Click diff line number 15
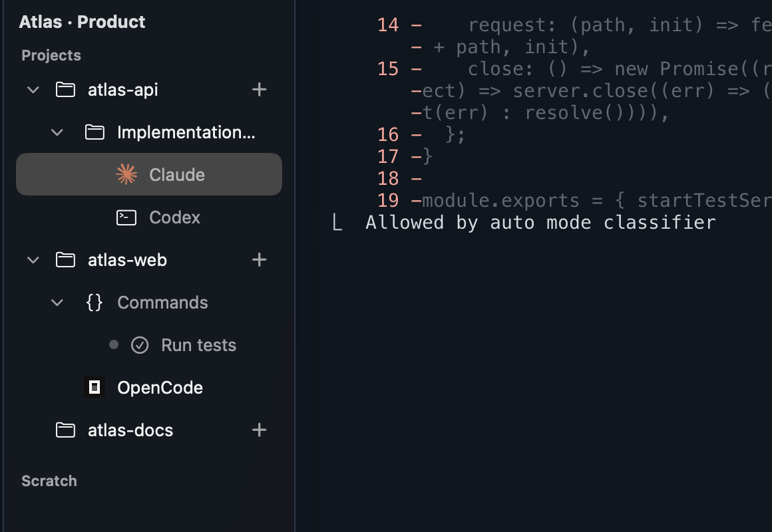The width and height of the screenshot is (772, 532). 388,69
